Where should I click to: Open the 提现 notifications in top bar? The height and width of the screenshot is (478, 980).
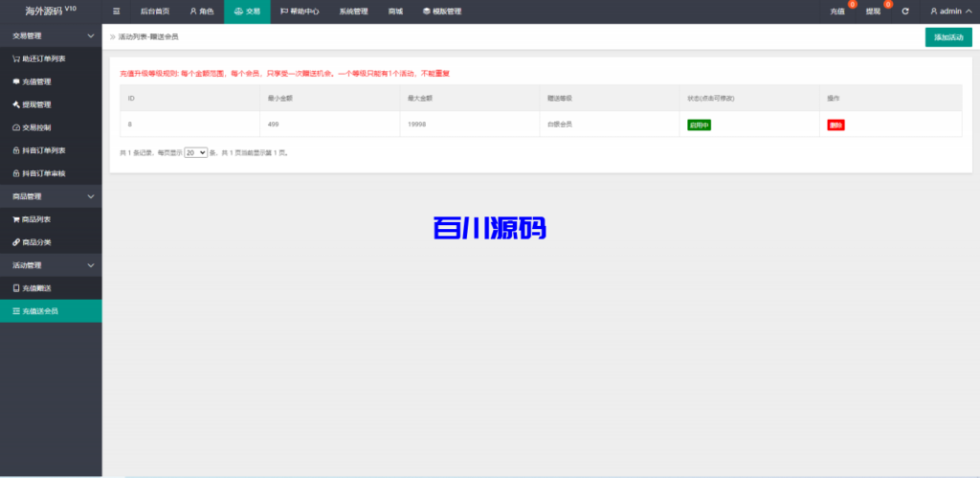[x=875, y=11]
